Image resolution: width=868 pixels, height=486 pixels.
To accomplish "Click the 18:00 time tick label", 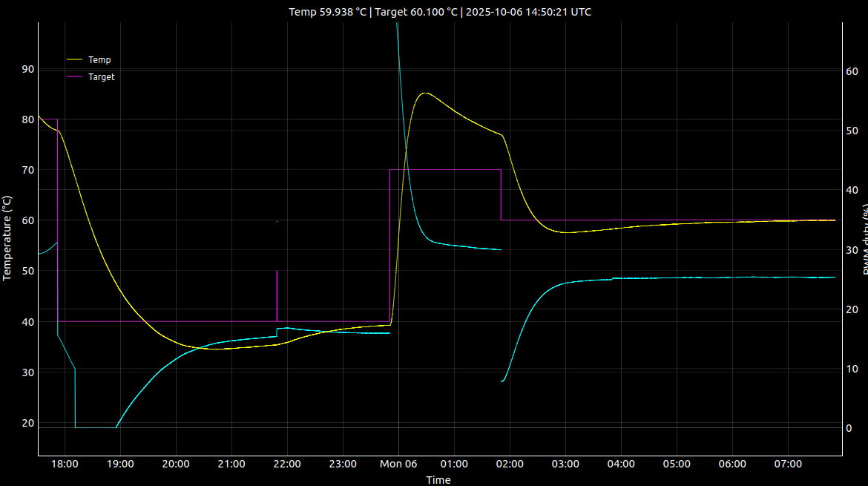I will pos(65,464).
